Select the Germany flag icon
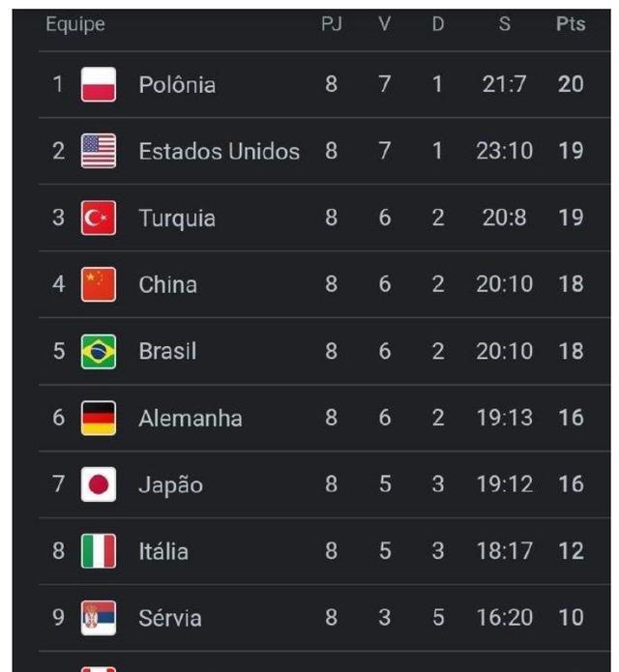 click(x=98, y=418)
